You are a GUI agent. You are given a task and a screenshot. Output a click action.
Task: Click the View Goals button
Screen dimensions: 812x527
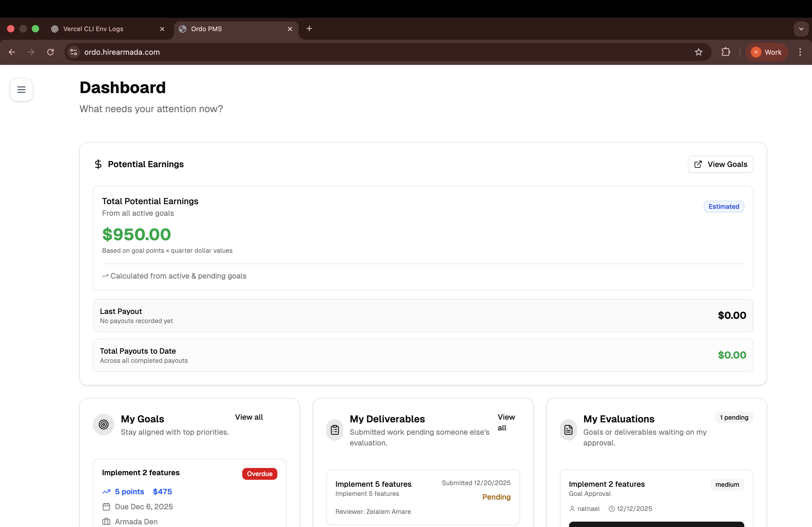[x=720, y=164]
